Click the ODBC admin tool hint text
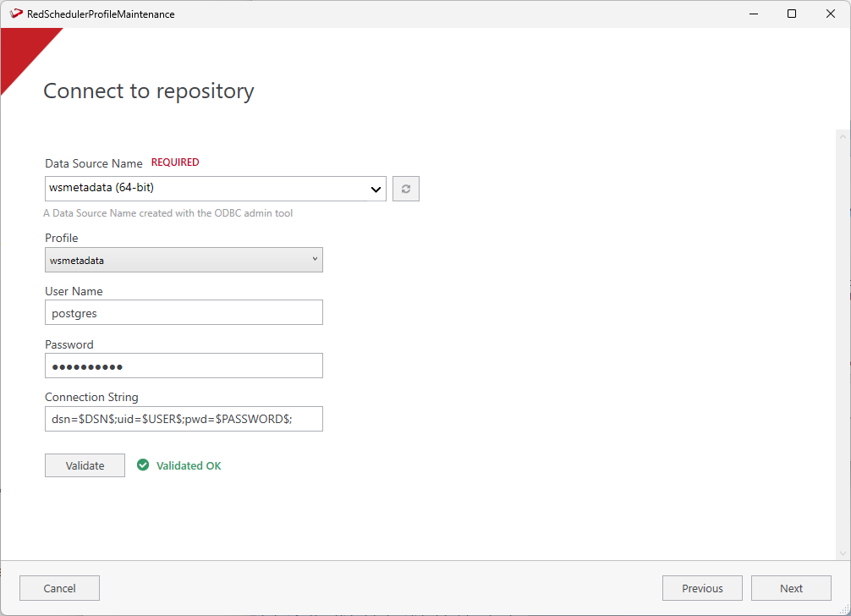The width and height of the screenshot is (851, 616). [x=168, y=213]
